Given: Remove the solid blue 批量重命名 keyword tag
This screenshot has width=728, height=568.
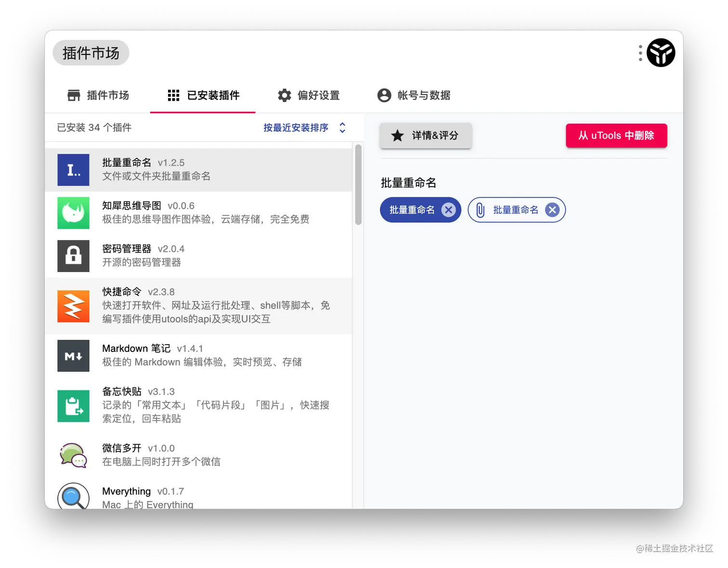Looking at the screenshot, I should pos(448,210).
